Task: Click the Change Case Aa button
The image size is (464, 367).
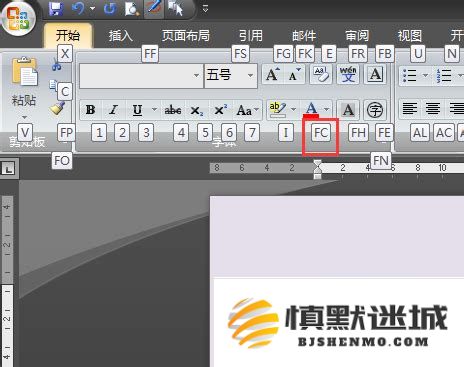Action: 247,110
